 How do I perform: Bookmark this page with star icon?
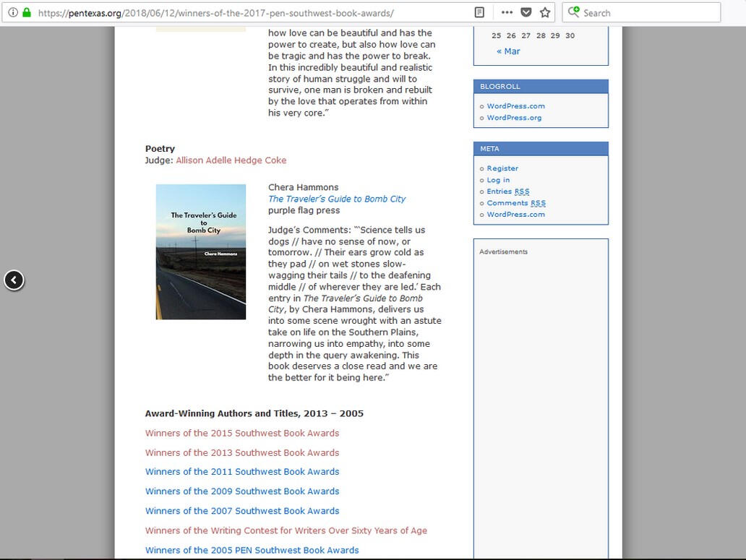tap(545, 12)
